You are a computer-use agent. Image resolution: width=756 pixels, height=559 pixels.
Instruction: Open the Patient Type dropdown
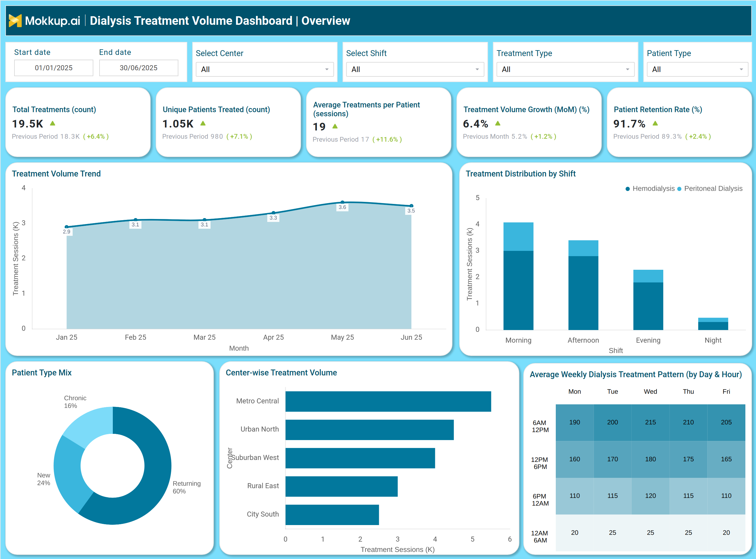click(698, 69)
